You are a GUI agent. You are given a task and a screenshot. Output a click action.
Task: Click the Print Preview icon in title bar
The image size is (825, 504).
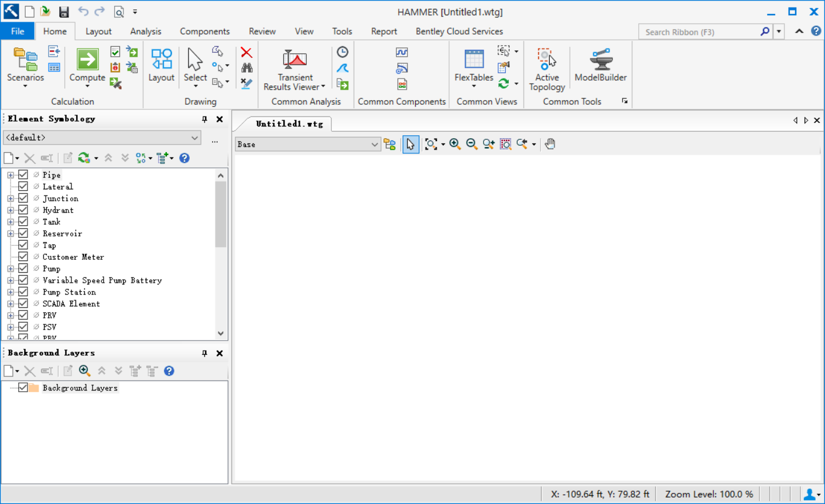click(x=119, y=12)
